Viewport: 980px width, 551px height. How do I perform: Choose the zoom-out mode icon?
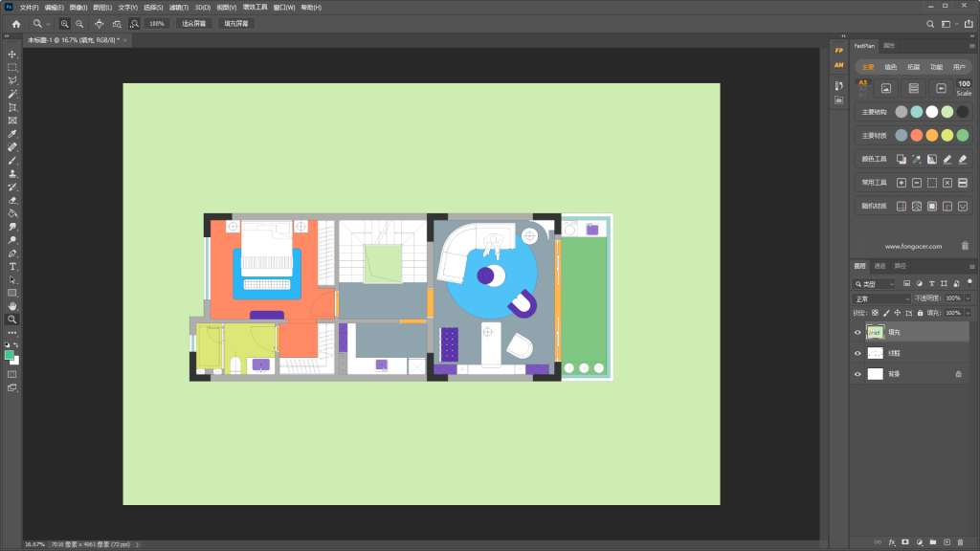[79, 24]
